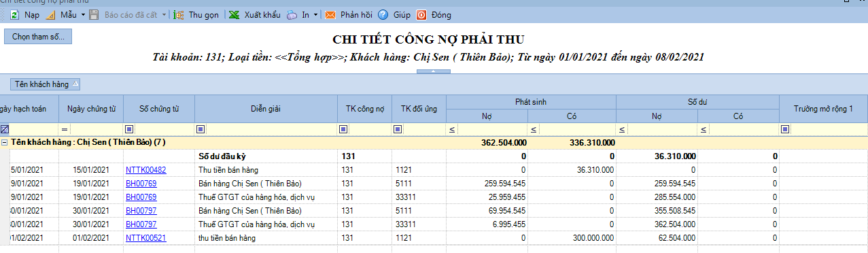Screen dimensions: 868x253
Task: Open the Giúp help icon
Action: click(383, 14)
